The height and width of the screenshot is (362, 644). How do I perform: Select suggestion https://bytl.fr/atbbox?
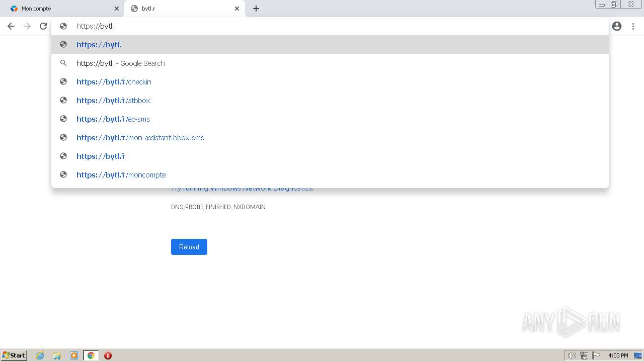click(x=330, y=100)
